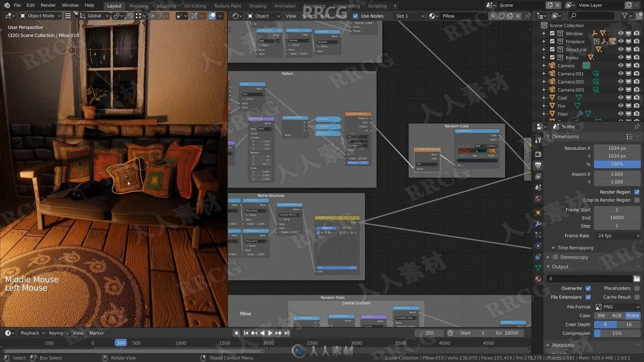The height and width of the screenshot is (362, 644).
Task: Open the Render menu
Action: point(48,5)
